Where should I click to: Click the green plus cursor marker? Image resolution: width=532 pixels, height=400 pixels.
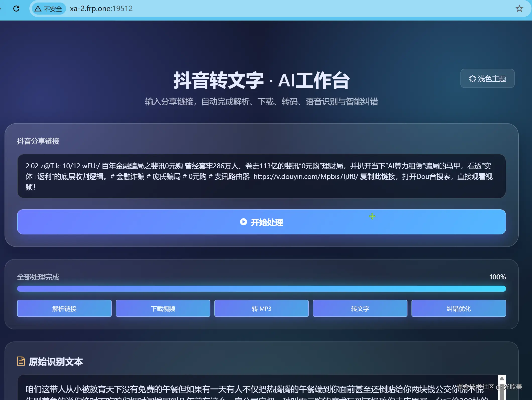(372, 216)
